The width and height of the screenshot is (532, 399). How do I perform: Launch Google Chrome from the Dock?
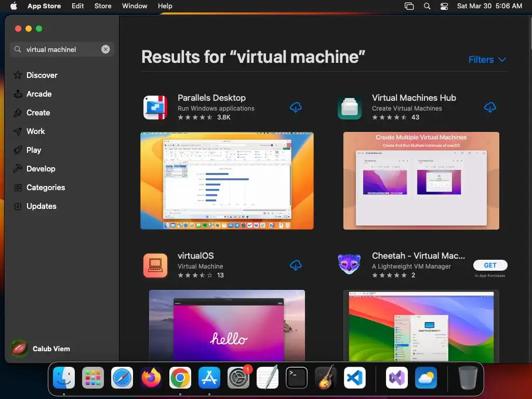pyautogui.click(x=180, y=378)
